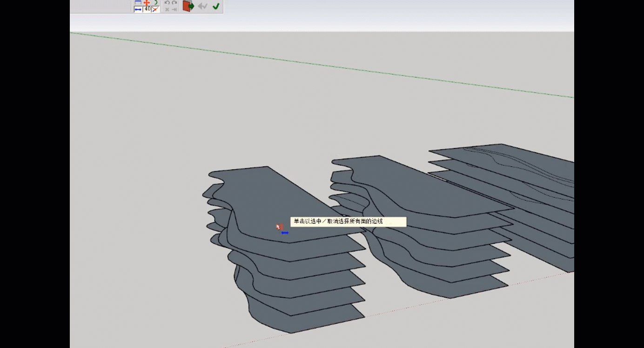Click the green checkmark to validate
This screenshot has height=348, width=644.
(x=216, y=6)
